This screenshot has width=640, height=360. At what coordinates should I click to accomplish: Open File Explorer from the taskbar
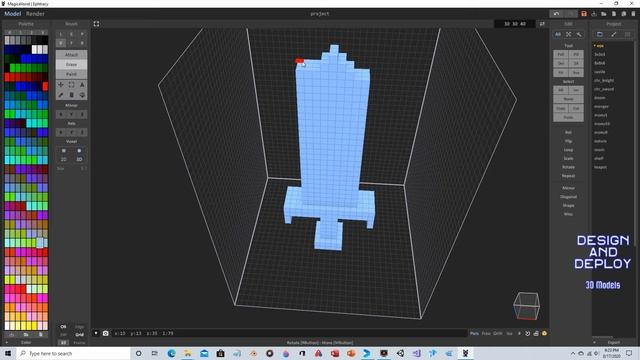click(188, 353)
